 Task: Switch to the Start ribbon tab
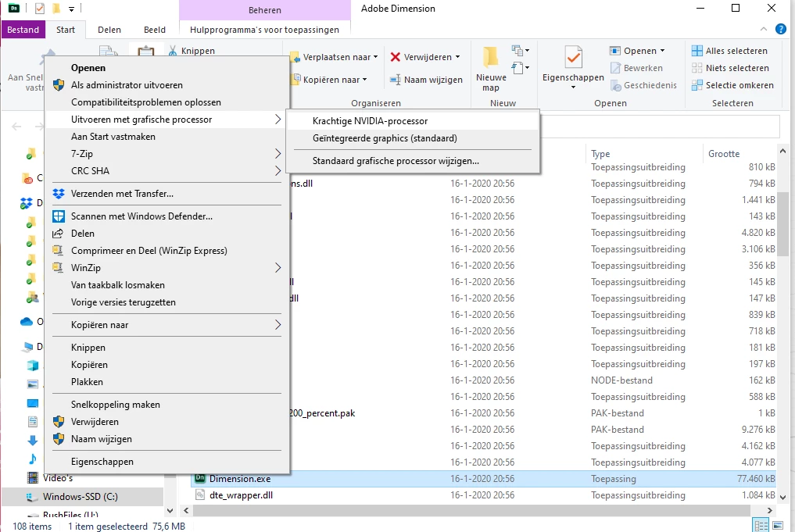[66, 30]
